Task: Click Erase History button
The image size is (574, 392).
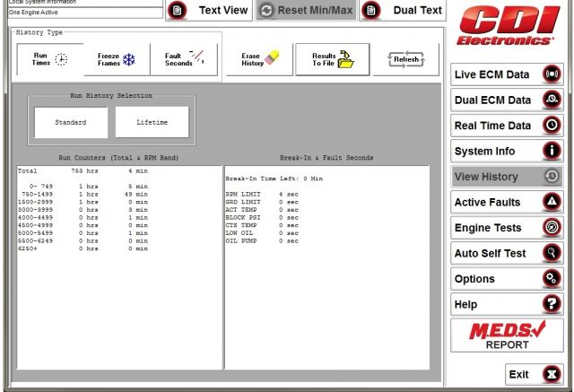Action: pyautogui.click(x=259, y=59)
